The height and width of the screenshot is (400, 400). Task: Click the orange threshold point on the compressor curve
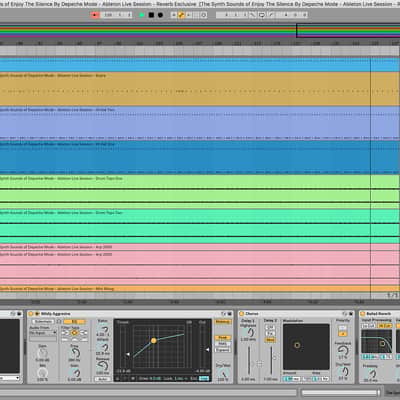[x=154, y=341]
